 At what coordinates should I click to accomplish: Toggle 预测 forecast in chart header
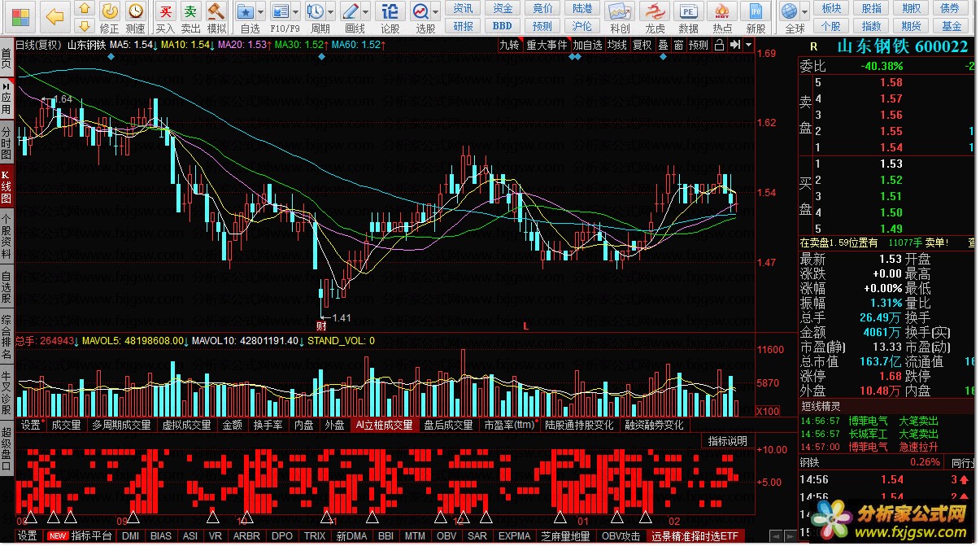pyautogui.click(x=699, y=45)
